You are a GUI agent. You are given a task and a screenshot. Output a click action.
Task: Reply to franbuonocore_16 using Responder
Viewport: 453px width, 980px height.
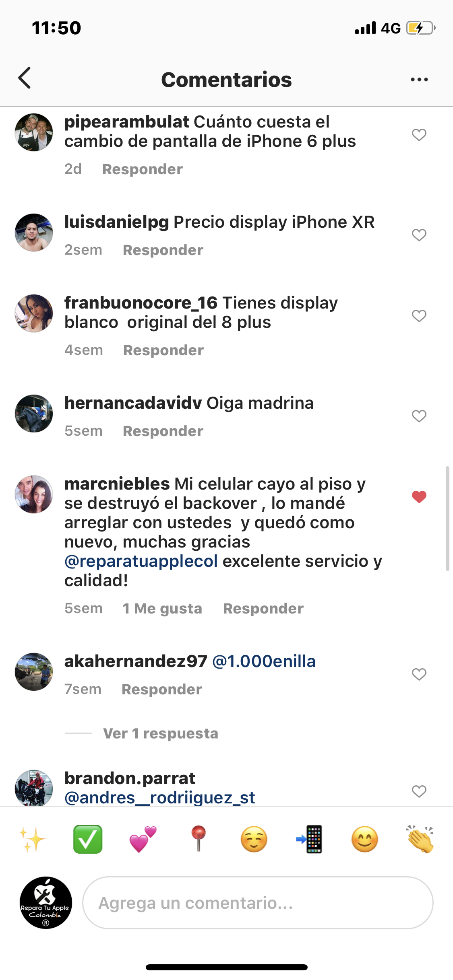163,350
